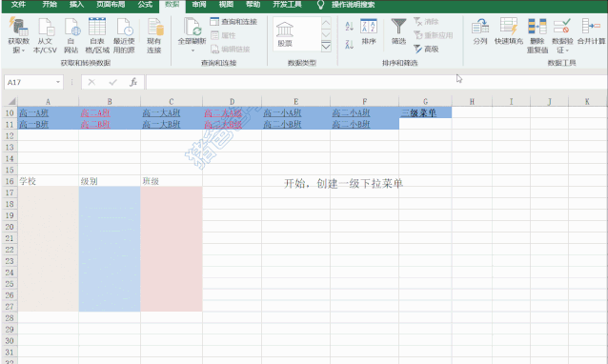Select row 17 header
The width and height of the screenshot is (608, 364).
(x=10, y=192)
